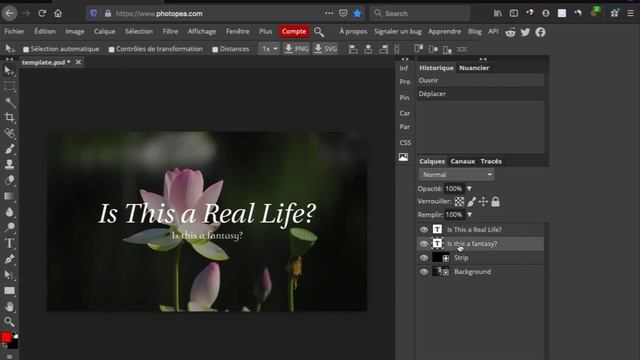Viewport: 640px width, 360px height.
Task: Select the Brush tool
Action: pyautogui.click(x=9, y=149)
